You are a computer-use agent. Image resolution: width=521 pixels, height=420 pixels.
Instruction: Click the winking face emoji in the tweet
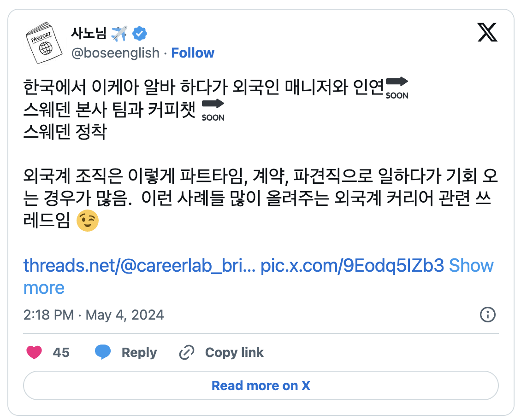[87, 221]
